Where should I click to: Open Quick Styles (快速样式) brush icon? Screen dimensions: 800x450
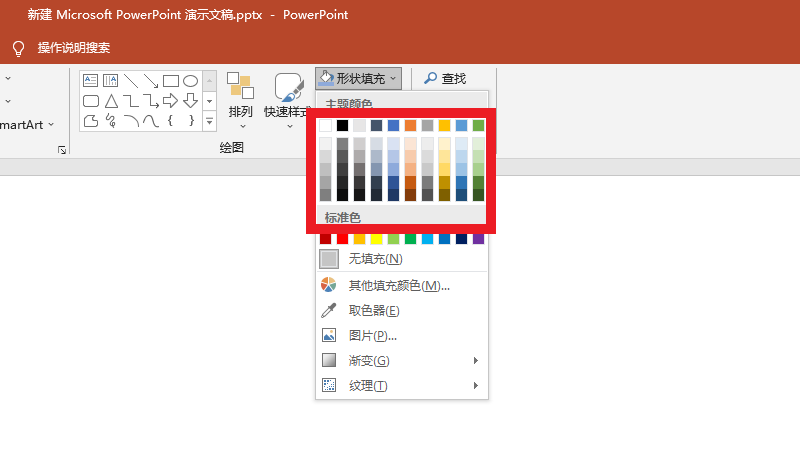289,88
